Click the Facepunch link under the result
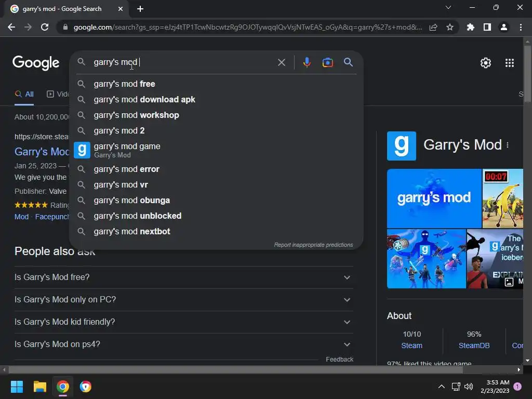The height and width of the screenshot is (399, 532). [x=52, y=217]
